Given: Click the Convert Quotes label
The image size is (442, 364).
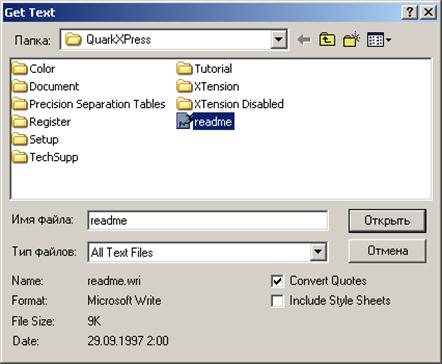Looking at the screenshot, I should click(328, 281).
